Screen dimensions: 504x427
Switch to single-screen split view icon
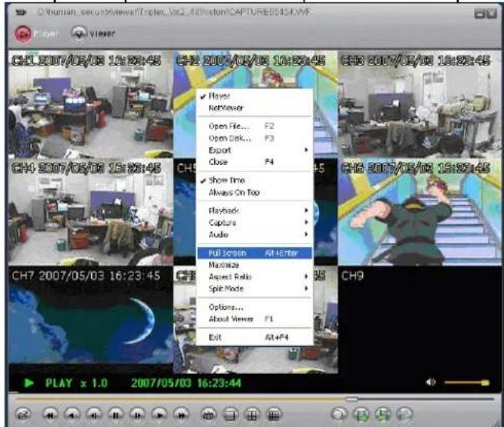(229, 414)
